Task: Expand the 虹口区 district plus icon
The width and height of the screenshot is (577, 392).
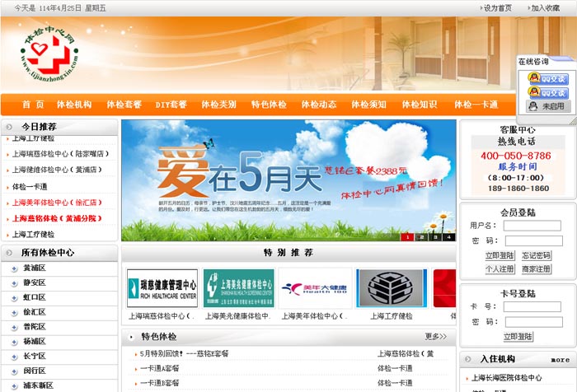Action: click(x=14, y=298)
